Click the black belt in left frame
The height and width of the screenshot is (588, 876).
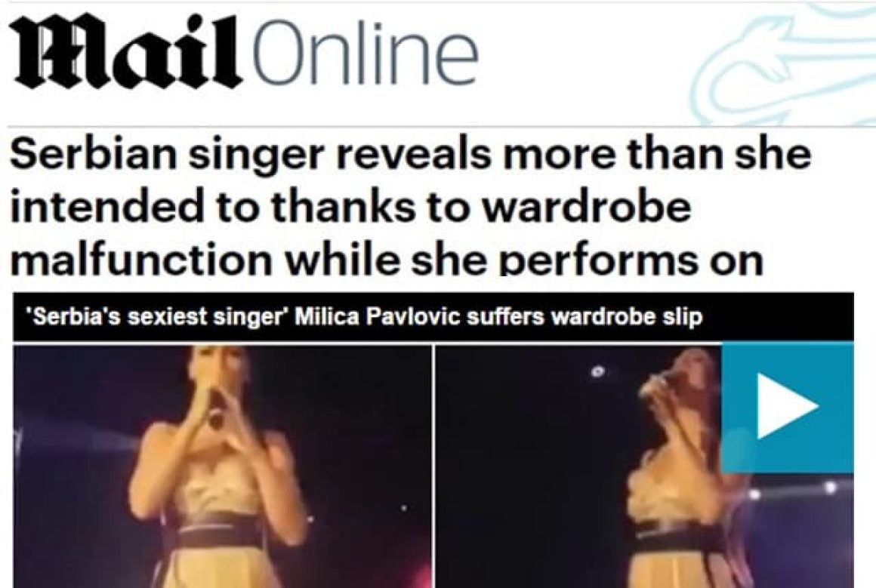222,535
